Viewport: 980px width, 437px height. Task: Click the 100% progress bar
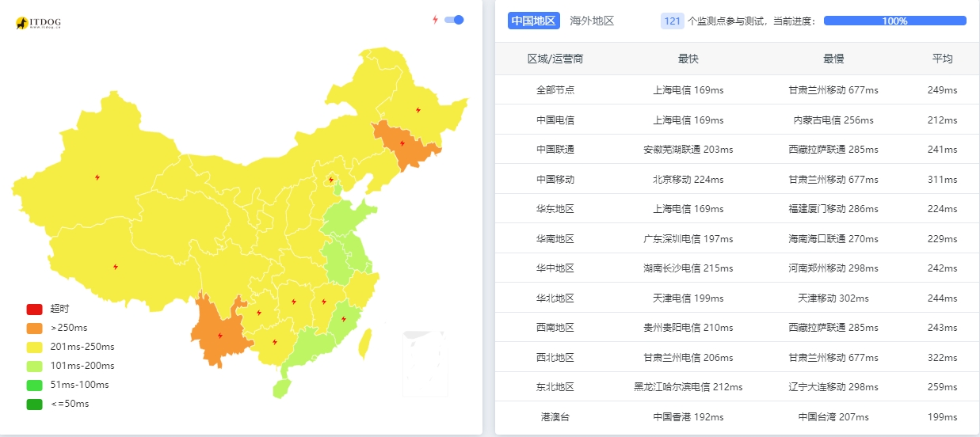894,21
